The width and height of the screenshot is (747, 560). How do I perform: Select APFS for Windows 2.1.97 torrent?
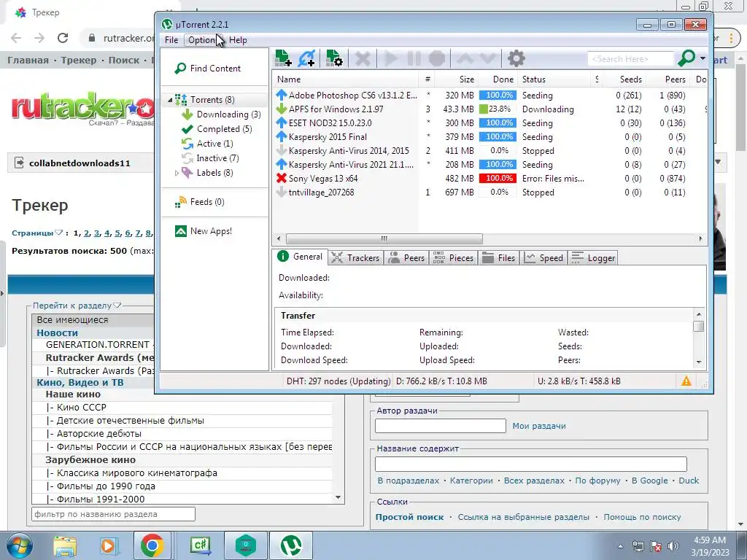pos(488,109)
